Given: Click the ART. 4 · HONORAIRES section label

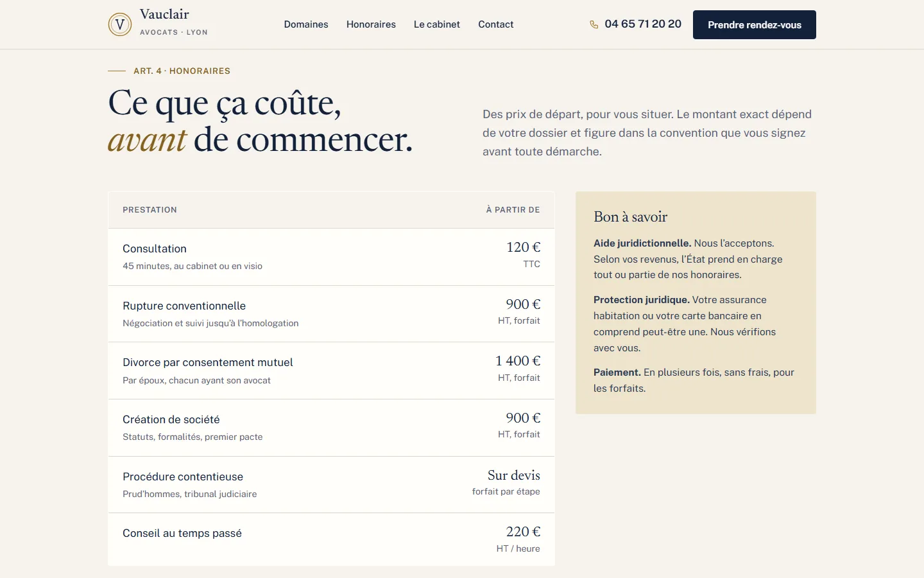Looking at the screenshot, I should click(182, 71).
